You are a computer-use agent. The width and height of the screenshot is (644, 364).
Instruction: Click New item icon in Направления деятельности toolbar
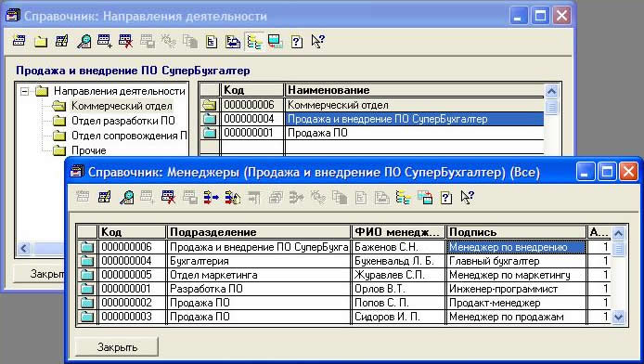point(19,41)
